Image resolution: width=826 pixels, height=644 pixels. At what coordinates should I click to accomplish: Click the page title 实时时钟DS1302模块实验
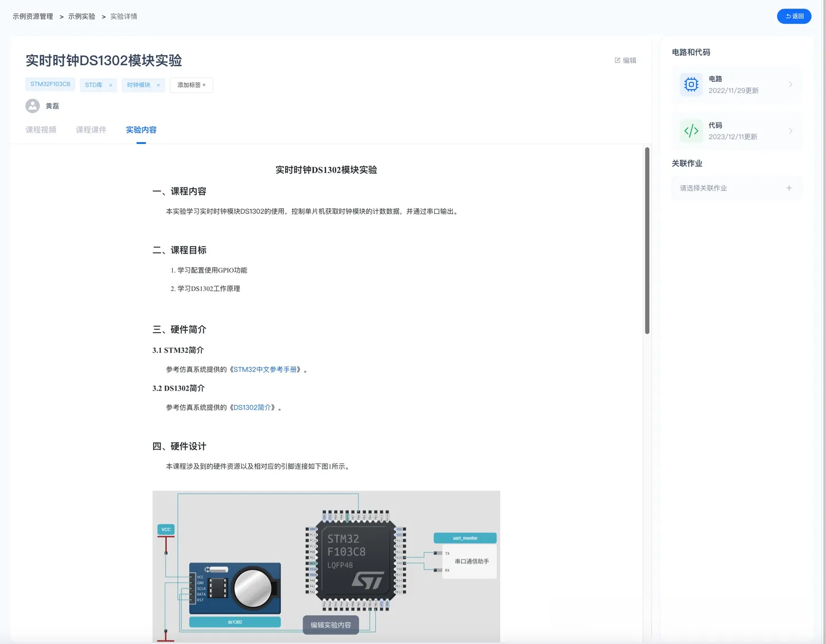pyautogui.click(x=104, y=61)
